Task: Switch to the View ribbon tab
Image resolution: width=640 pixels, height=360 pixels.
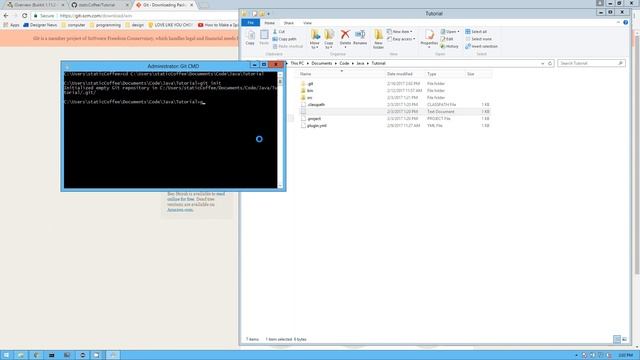Action: 307,23
